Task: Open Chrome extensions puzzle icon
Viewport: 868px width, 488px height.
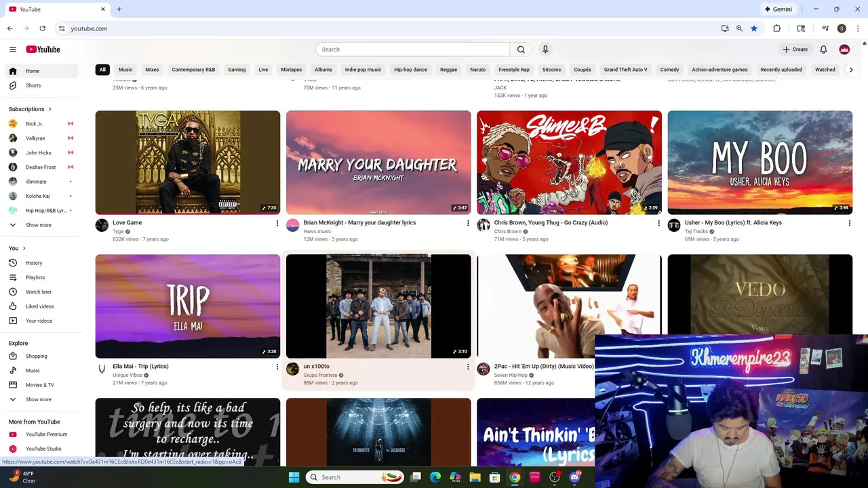Action: [776, 28]
